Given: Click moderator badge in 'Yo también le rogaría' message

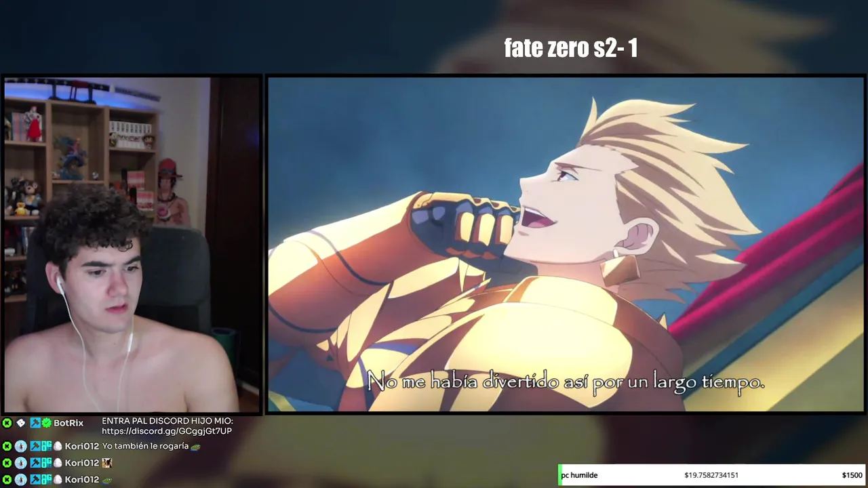Looking at the screenshot, I should pos(35,446).
